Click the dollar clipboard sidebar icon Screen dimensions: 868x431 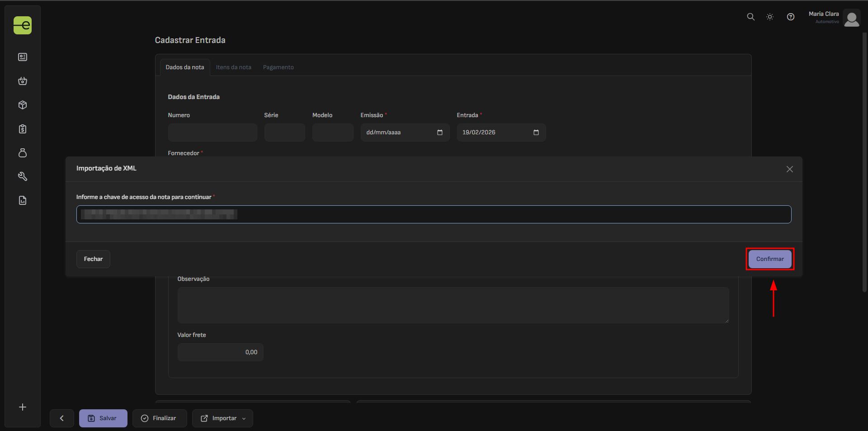click(x=23, y=129)
